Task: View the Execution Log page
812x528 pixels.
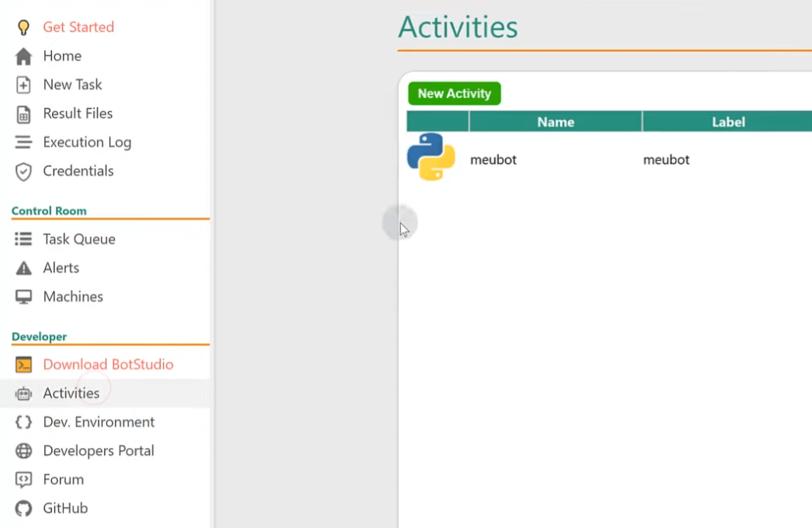Action: point(87,142)
